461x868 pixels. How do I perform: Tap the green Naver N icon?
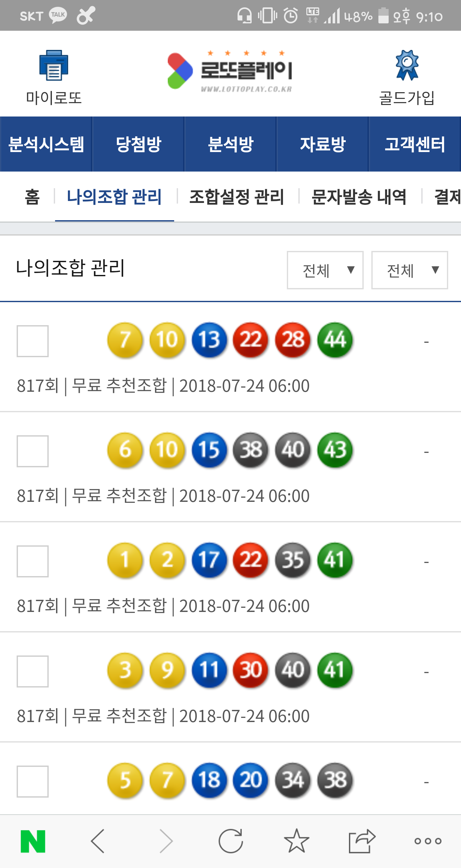pos(33,841)
